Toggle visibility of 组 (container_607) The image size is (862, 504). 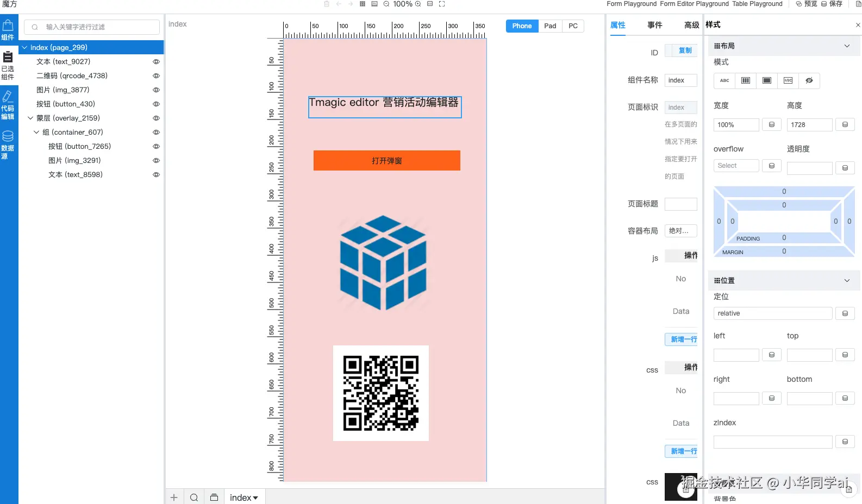click(x=156, y=133)
